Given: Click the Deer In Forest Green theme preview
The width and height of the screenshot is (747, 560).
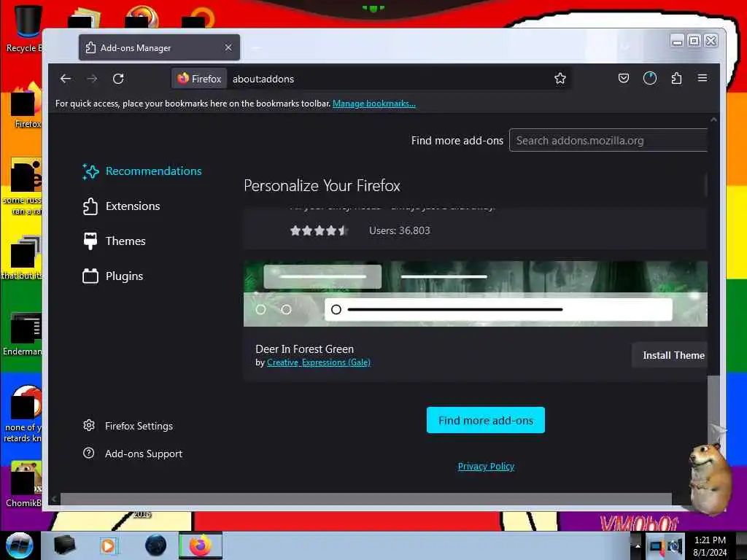Looking at the screenshot, I should 476,293.
